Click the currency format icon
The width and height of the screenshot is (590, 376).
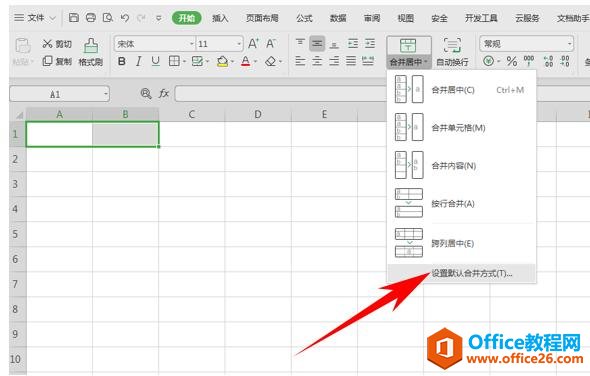pos(488,61)
